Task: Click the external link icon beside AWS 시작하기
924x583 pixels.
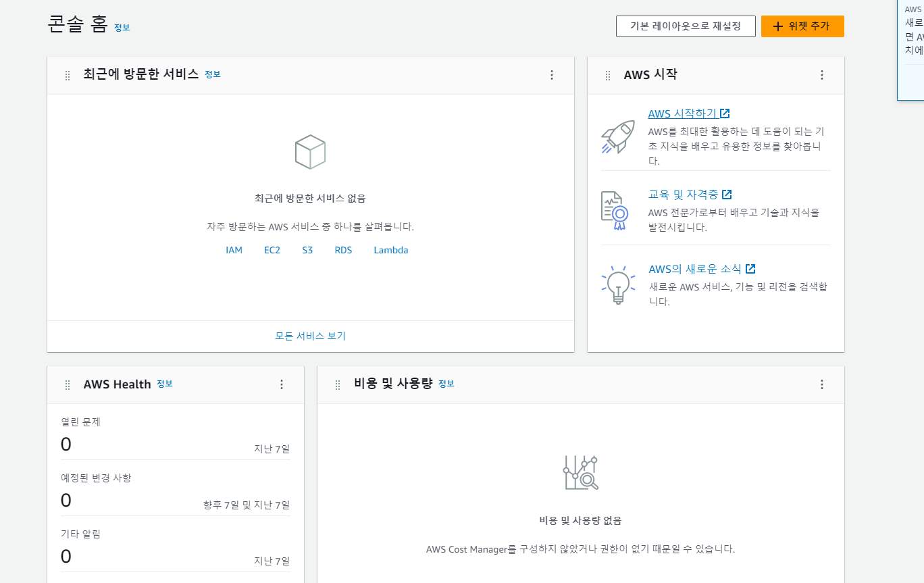Action: (725, 113)
